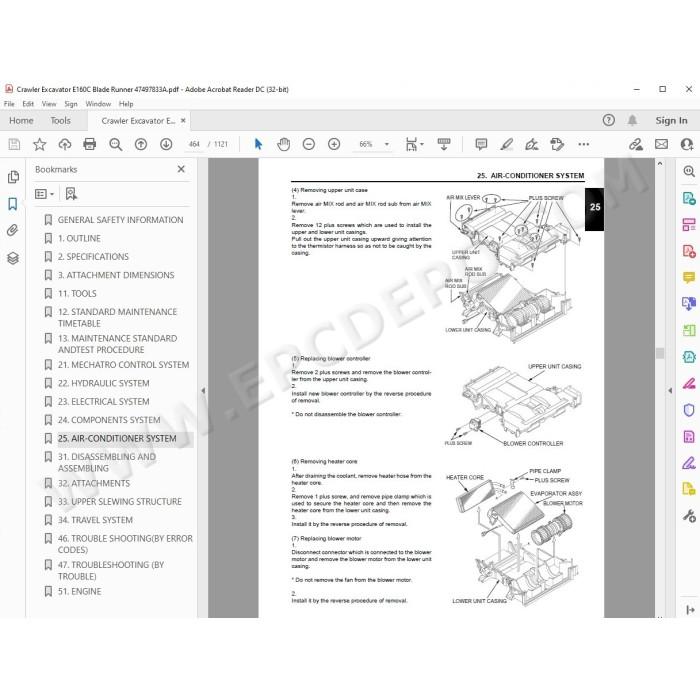Open the attachments paperclip panel
The image size is (700, 700).
pyautogui.click(x=12, y=230)
